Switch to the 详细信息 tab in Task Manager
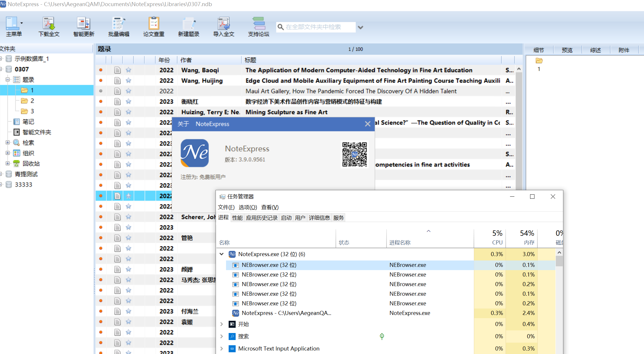 point(319,218)
